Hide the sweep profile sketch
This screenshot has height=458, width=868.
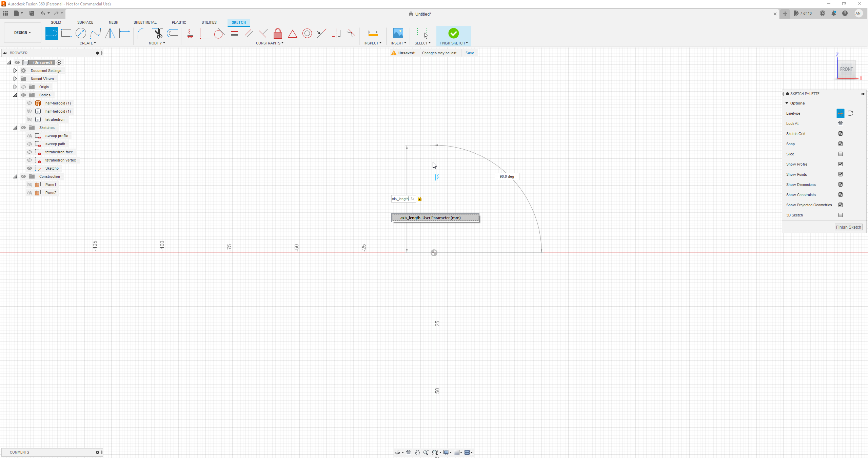tap(29, 135)
